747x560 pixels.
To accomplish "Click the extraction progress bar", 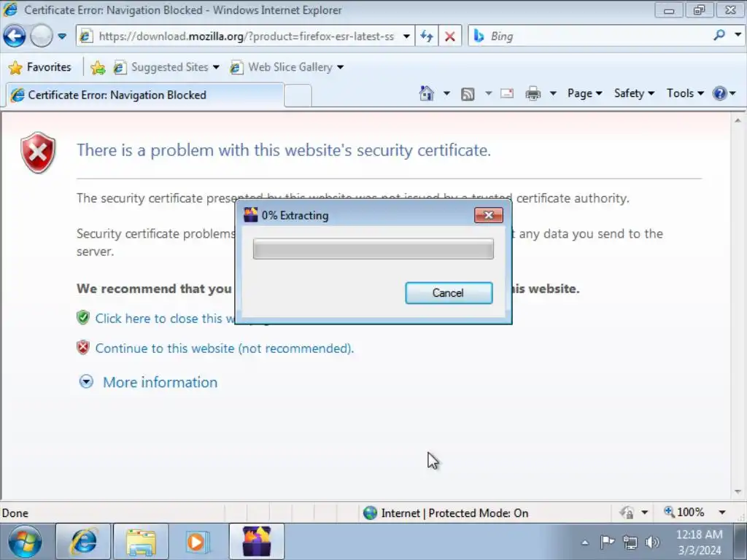I will (x=373, y=249).
